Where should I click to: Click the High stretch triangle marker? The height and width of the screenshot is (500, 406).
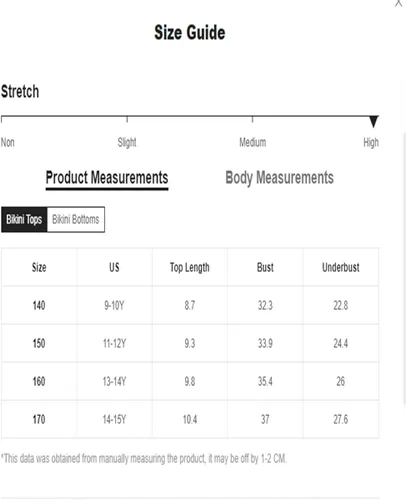pyautogui.click(x=374, y=121)
